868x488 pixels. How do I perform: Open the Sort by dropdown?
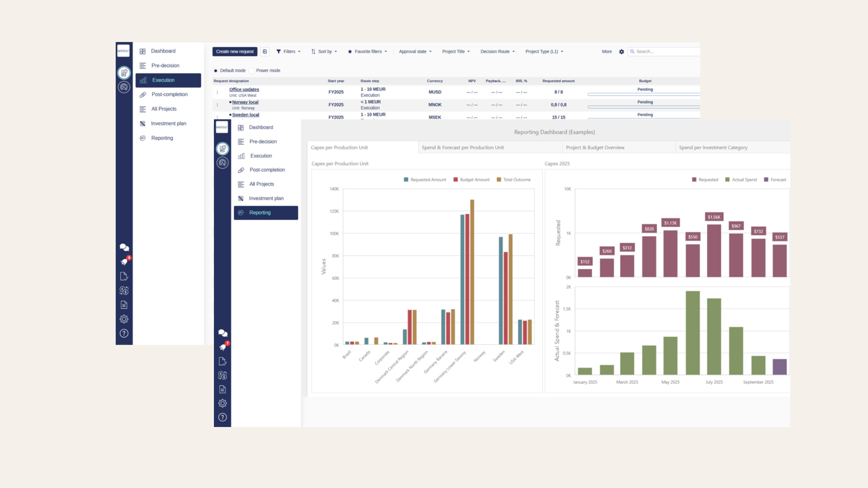click(x=324, y=52)
